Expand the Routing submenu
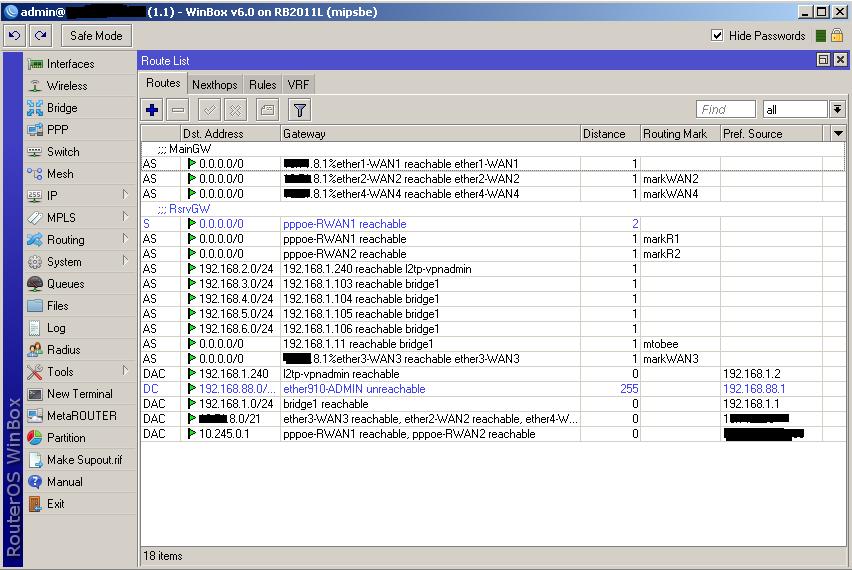 coord(80,240)
